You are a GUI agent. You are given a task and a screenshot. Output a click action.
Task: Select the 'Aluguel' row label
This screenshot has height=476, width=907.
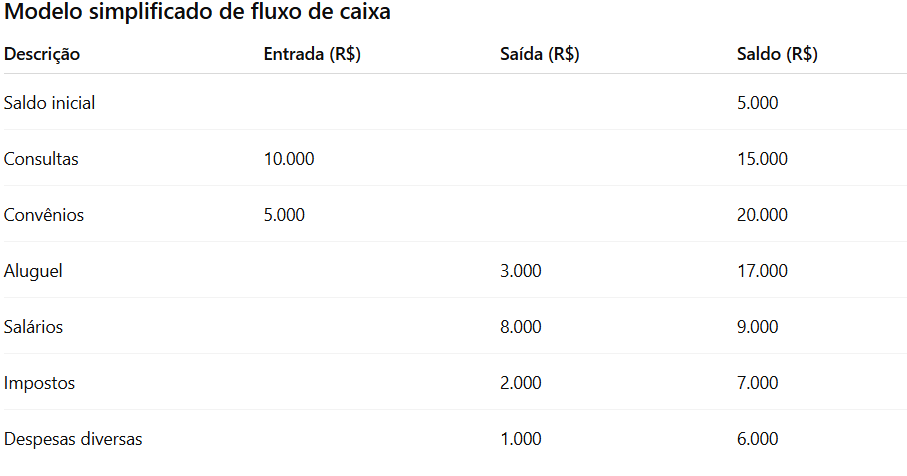[34, 271]
